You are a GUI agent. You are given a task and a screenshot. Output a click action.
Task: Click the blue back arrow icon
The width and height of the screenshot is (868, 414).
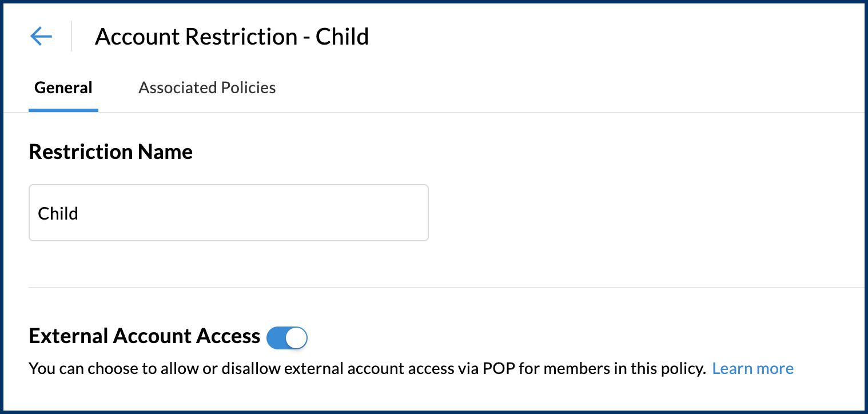pos(41,37)
